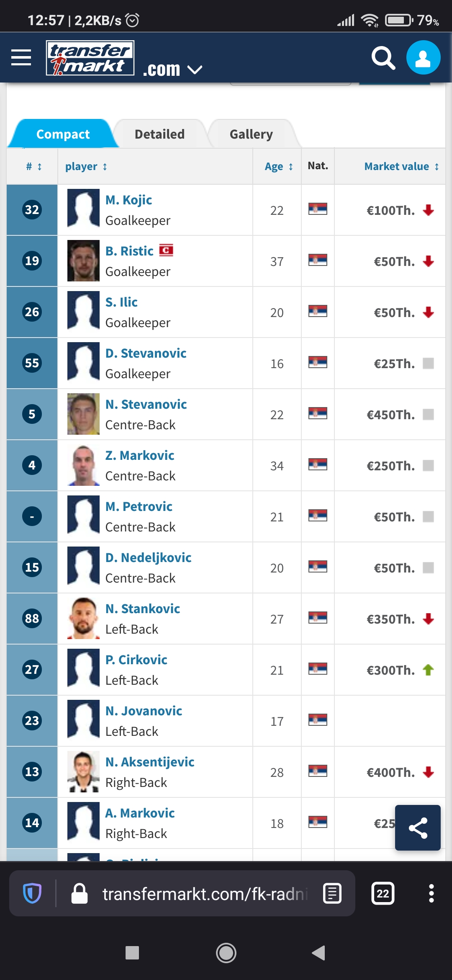Sort the table by Age column
The image size is (452, 980).
pos(278,167)
